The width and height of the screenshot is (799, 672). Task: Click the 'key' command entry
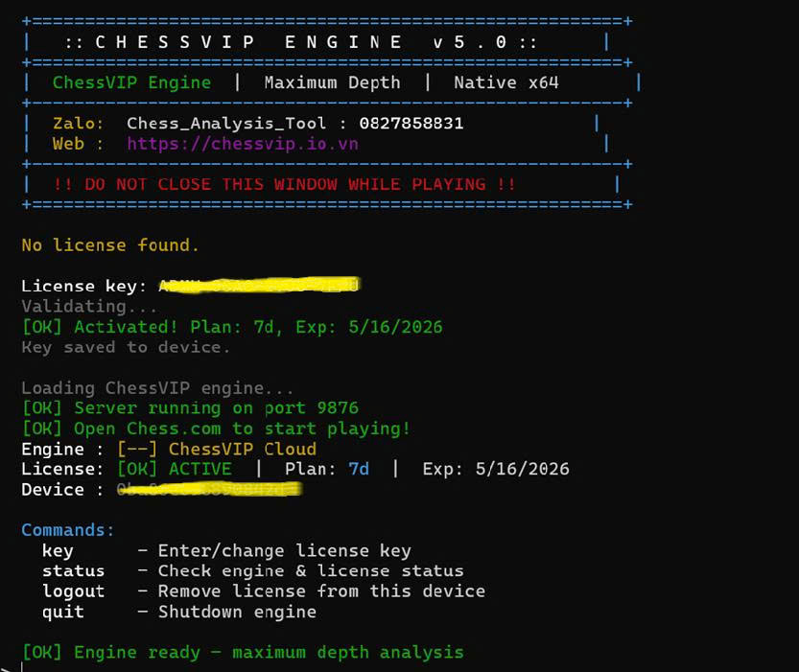58,551
